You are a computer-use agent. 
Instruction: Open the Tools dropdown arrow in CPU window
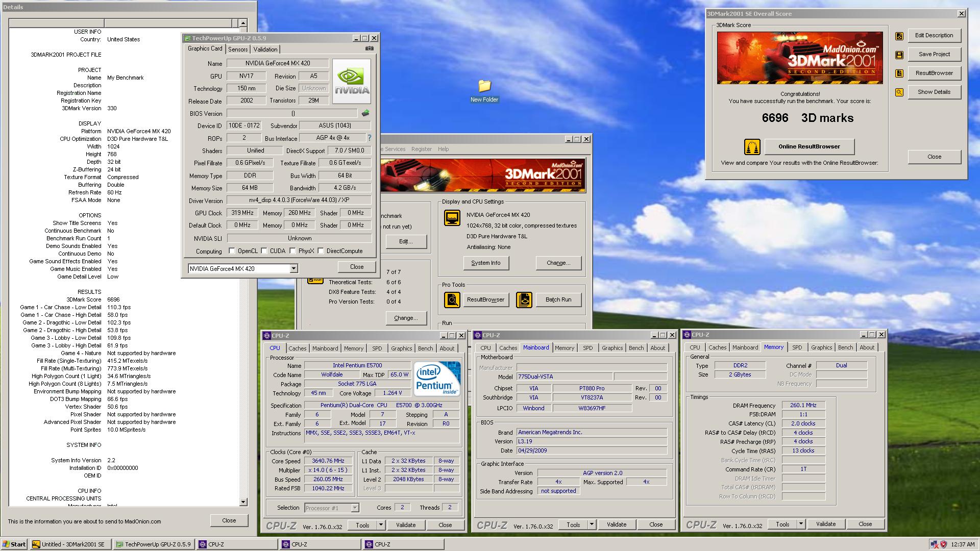[381, 524]
